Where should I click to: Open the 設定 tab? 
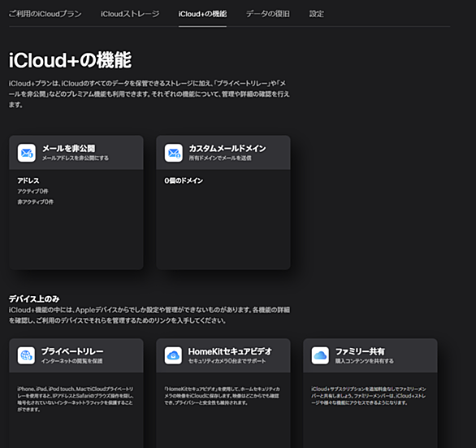click(x=316, y=14)
